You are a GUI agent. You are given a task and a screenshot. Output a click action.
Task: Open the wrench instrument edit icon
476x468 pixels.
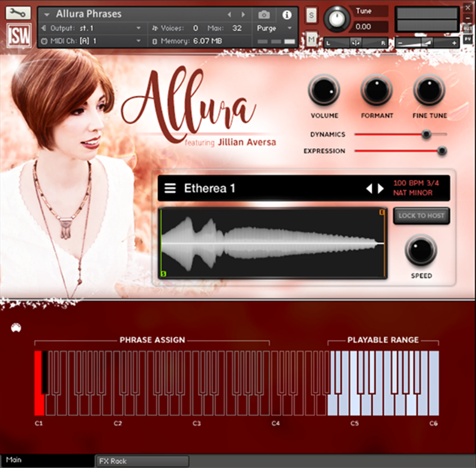point(18,13)
